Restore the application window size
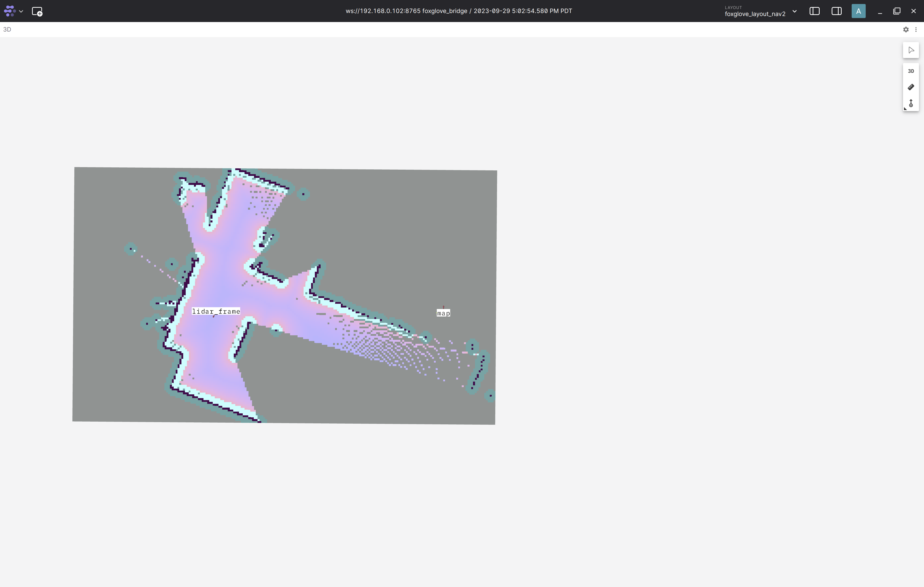The image size is (924, 587). pyautogui.click(x=897, y=11)
